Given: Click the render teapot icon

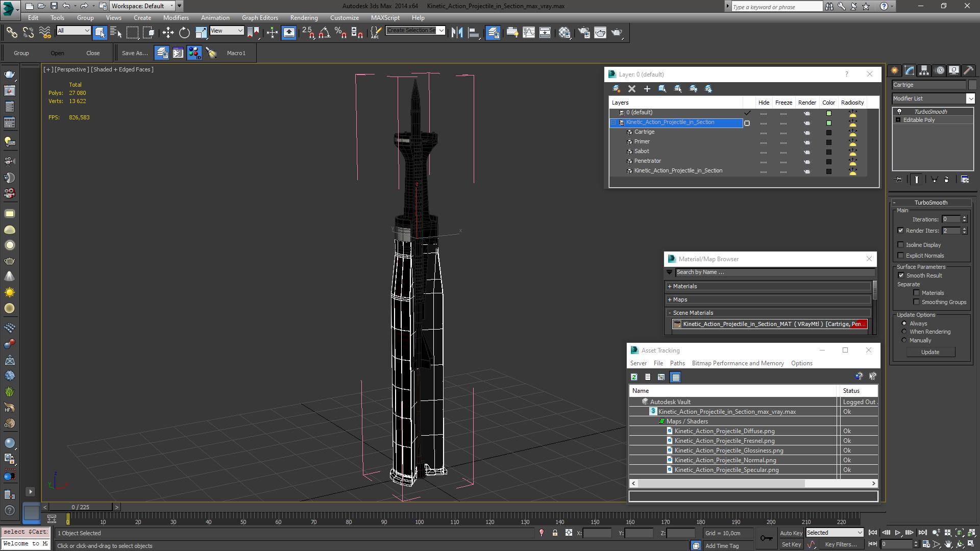Looking at the screenshot, I should pos(617,33).
